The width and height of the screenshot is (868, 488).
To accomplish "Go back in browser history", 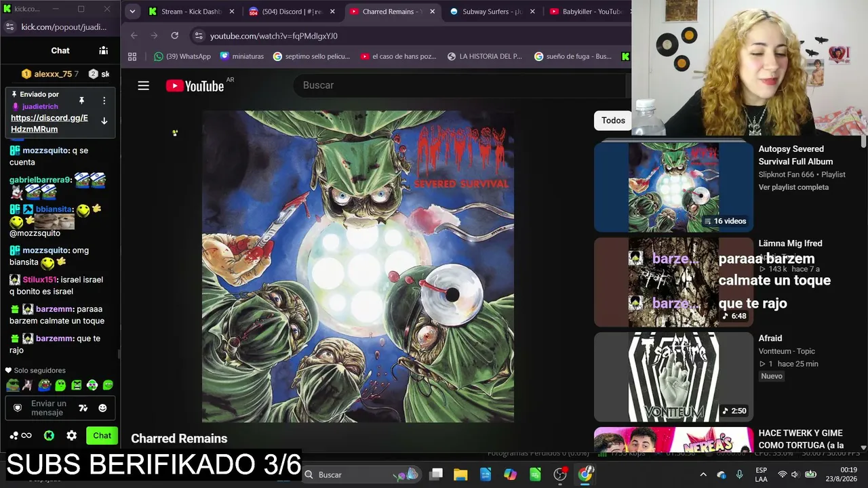I will pyautogui.click(x=134, y=35).
